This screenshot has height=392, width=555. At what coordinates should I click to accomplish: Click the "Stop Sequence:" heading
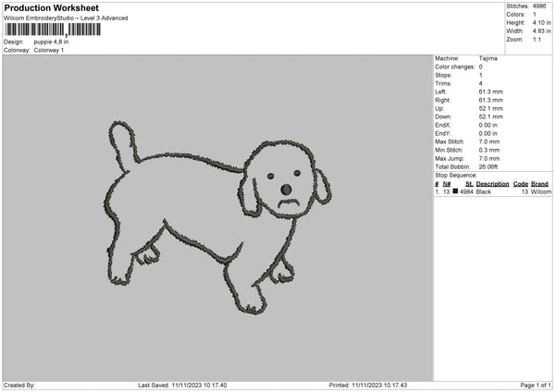[456, 176]
